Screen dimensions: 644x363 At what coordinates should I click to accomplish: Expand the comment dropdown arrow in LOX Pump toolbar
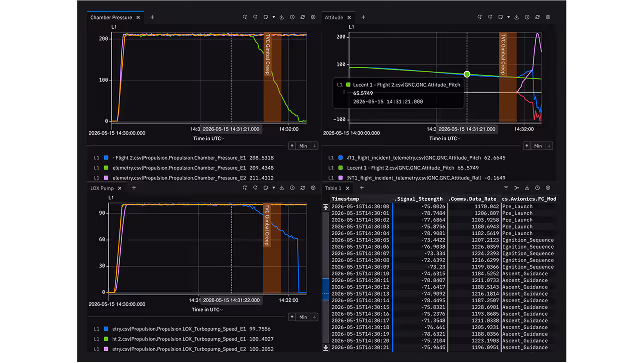[x=274, y=188]
